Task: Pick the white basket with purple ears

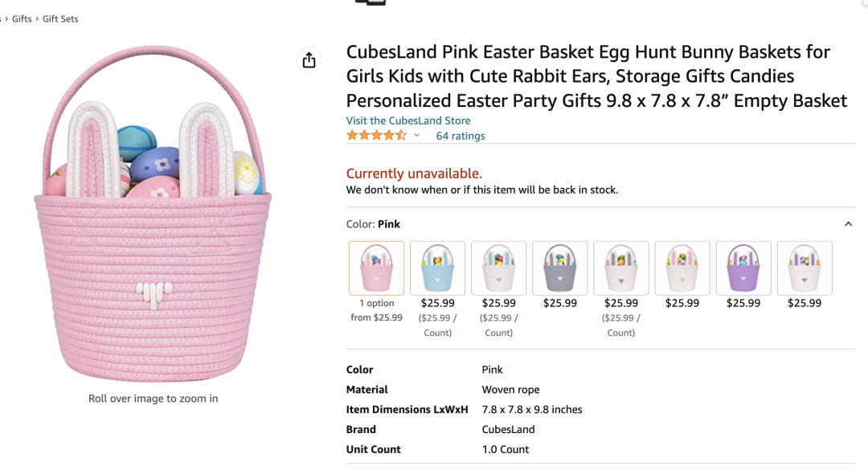Action: click(804, 268)
